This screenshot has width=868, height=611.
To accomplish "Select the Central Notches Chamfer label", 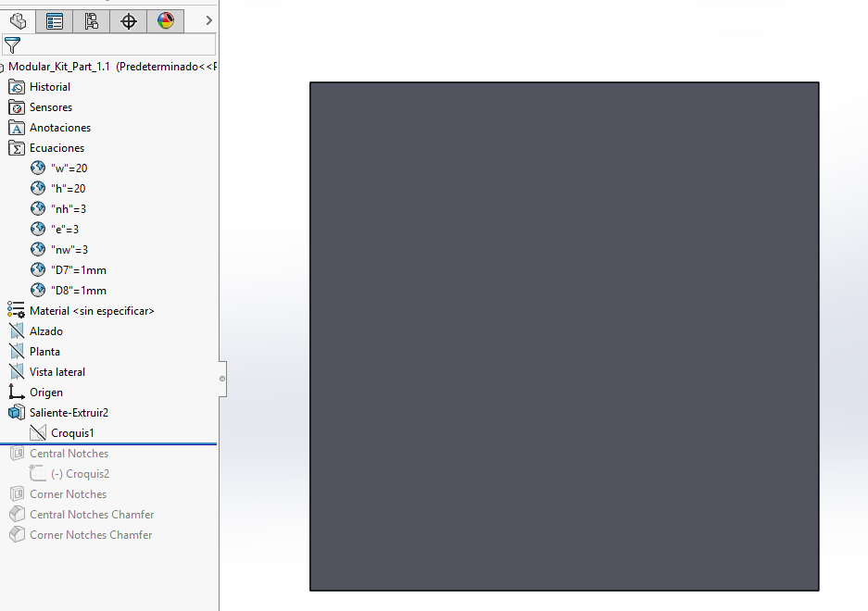I will coord(92,515).
